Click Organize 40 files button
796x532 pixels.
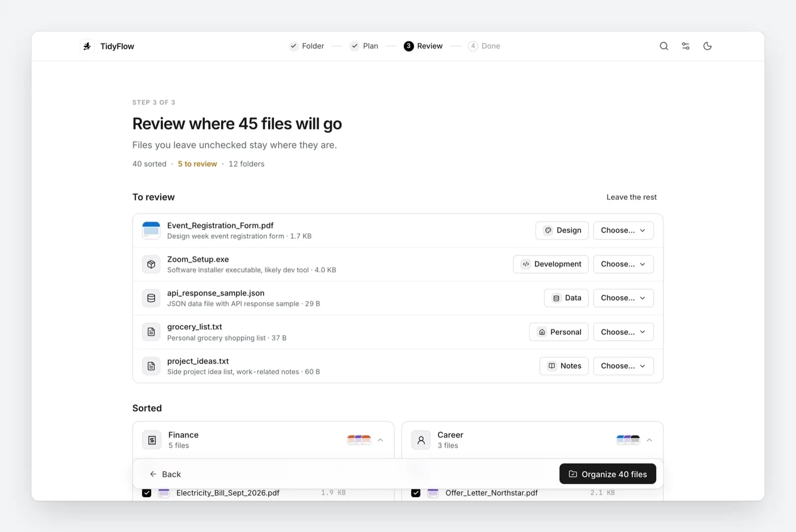[607, 474]
